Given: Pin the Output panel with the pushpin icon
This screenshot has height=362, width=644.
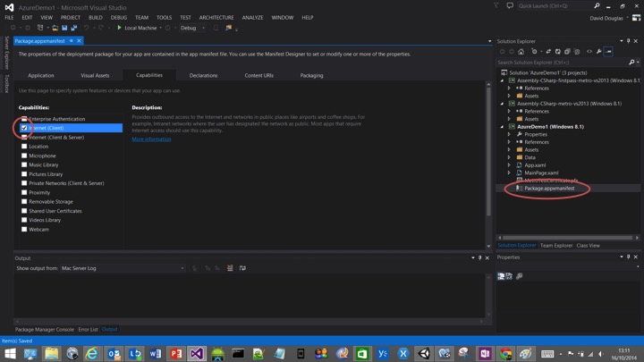Looking at the screenshot, I should pyautogui.click(x=479, y=257).
